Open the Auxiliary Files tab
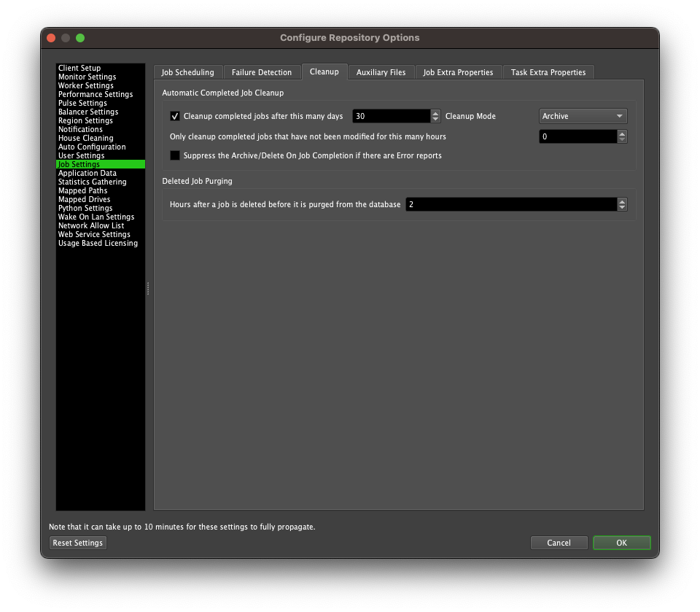 coord(381,71)
